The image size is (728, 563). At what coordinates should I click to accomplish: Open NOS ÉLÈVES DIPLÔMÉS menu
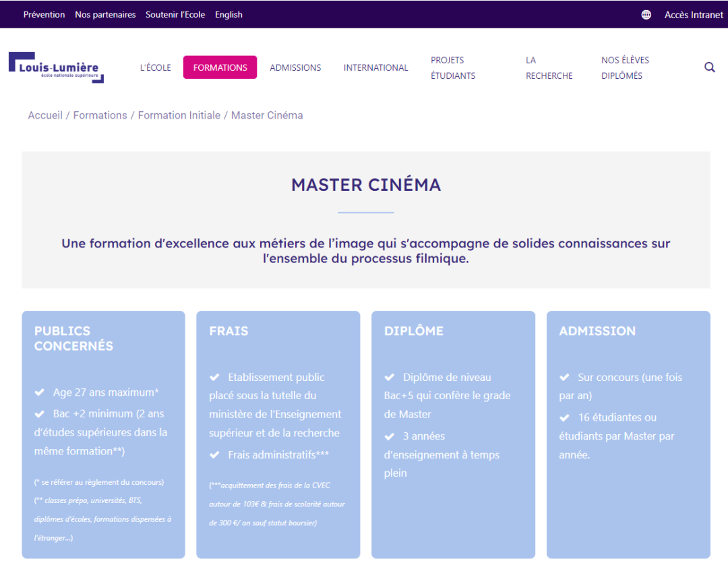[x=625, y=68]
